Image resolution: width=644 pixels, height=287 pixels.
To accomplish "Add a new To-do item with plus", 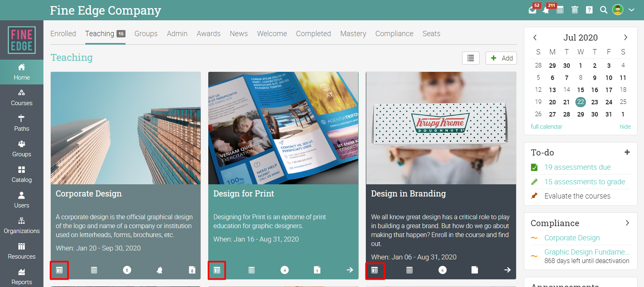I will (627, 152).
